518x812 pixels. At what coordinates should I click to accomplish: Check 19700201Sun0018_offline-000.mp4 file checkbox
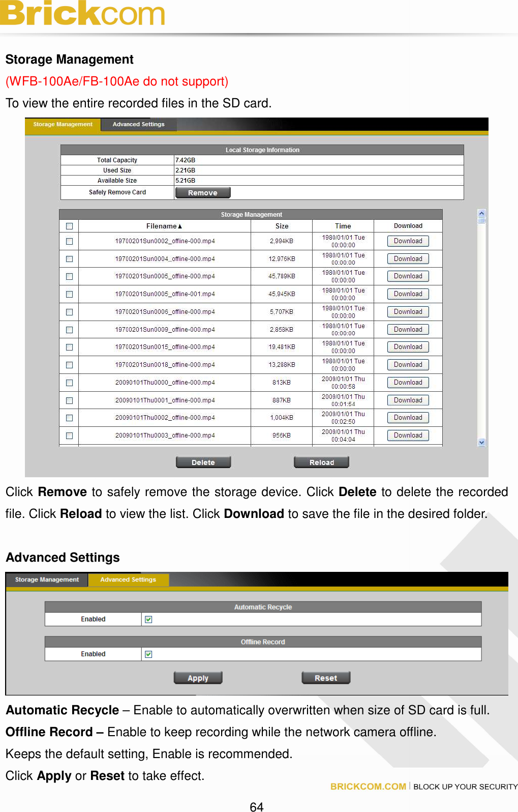(x=70, y=365)
